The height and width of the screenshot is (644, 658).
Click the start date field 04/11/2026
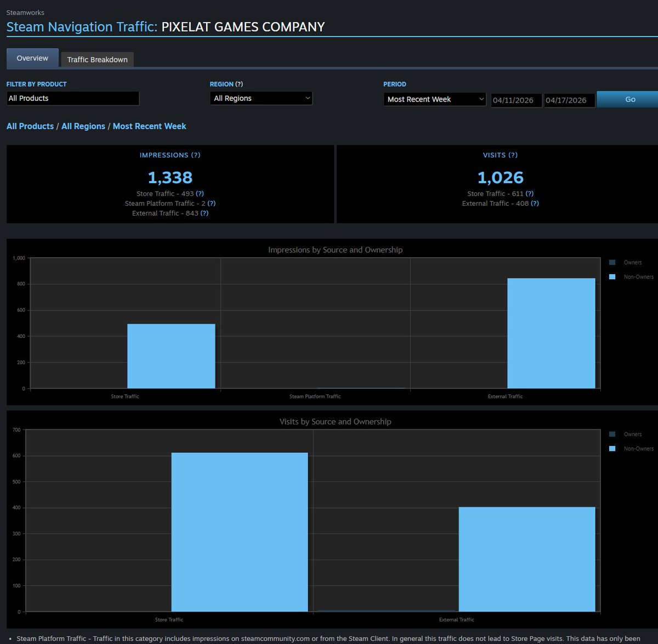(516, 100)
